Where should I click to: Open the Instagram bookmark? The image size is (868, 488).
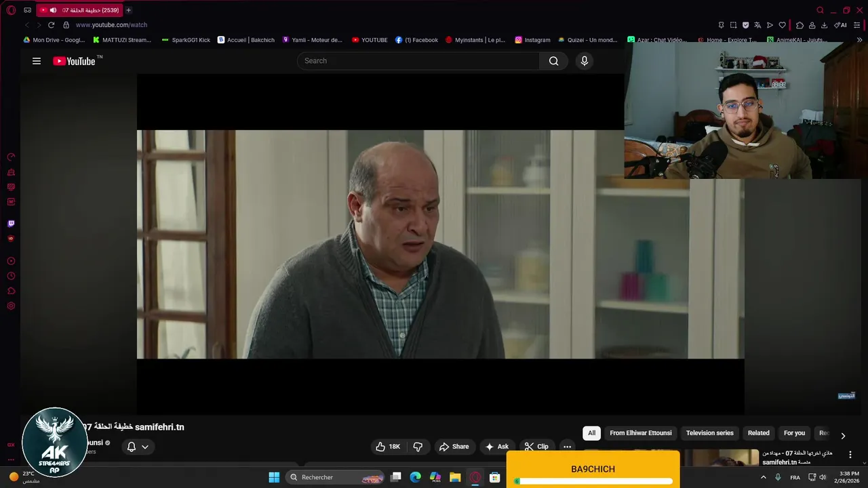coord(532,40)
